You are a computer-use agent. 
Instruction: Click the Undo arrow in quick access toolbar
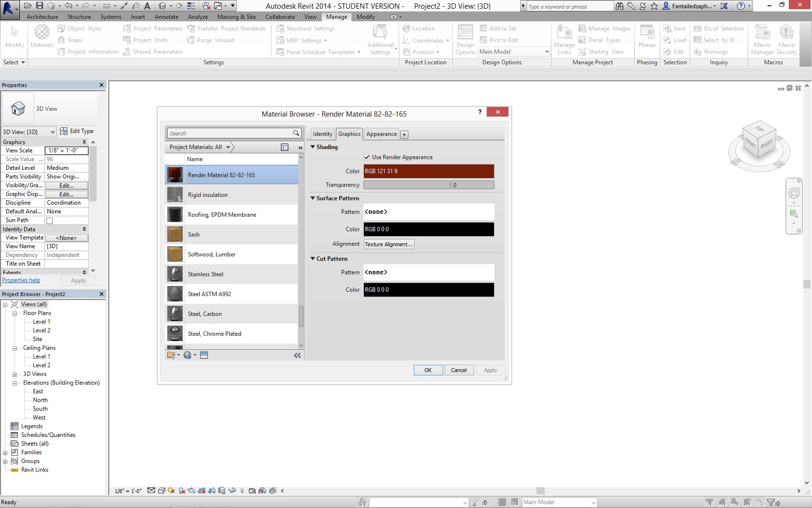pyautogui.click(x=68, y=6)
